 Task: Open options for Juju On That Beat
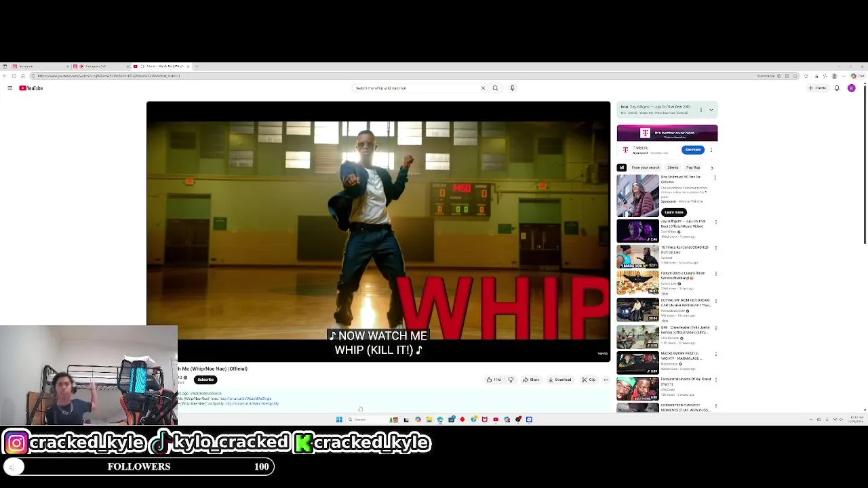[715, 222]
